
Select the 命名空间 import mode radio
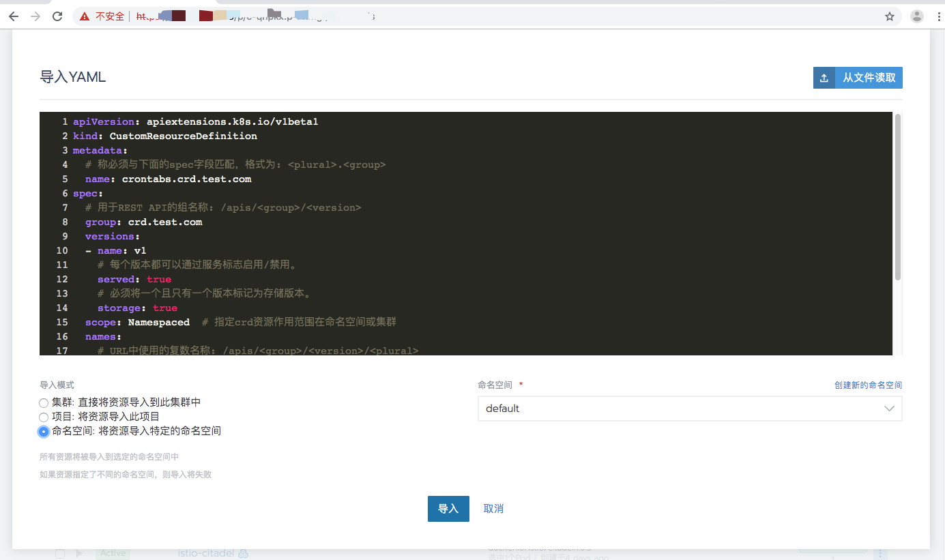(44, 431)
